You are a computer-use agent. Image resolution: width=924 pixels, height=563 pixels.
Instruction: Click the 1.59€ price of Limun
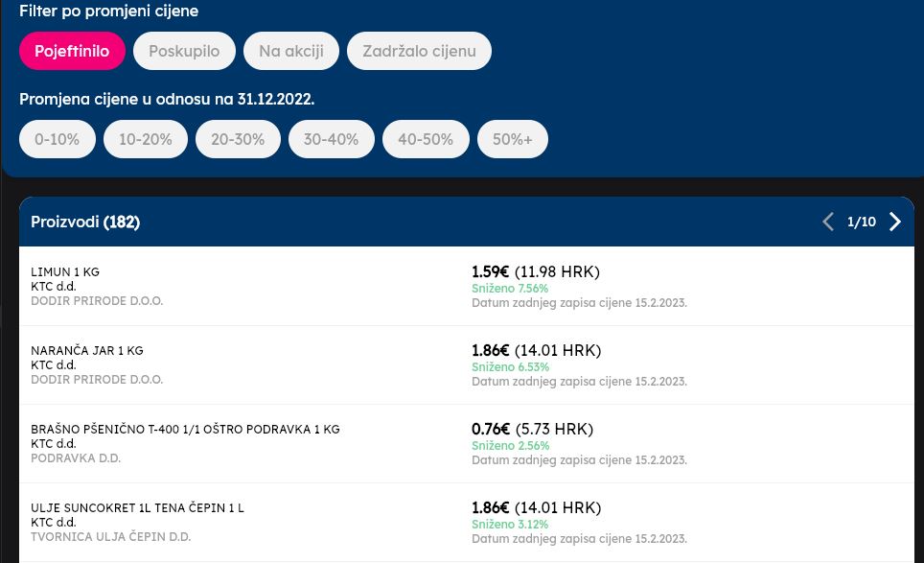(490, 271)
